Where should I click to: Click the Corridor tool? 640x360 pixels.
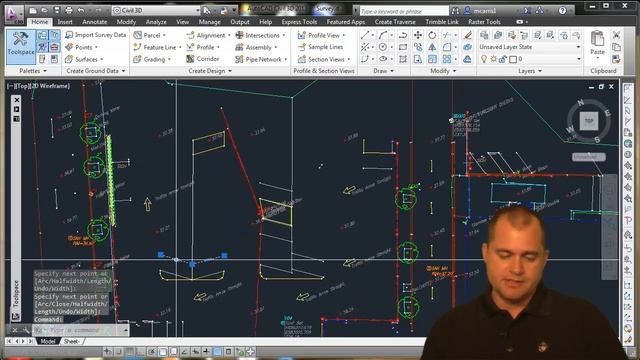coord(203,59)
